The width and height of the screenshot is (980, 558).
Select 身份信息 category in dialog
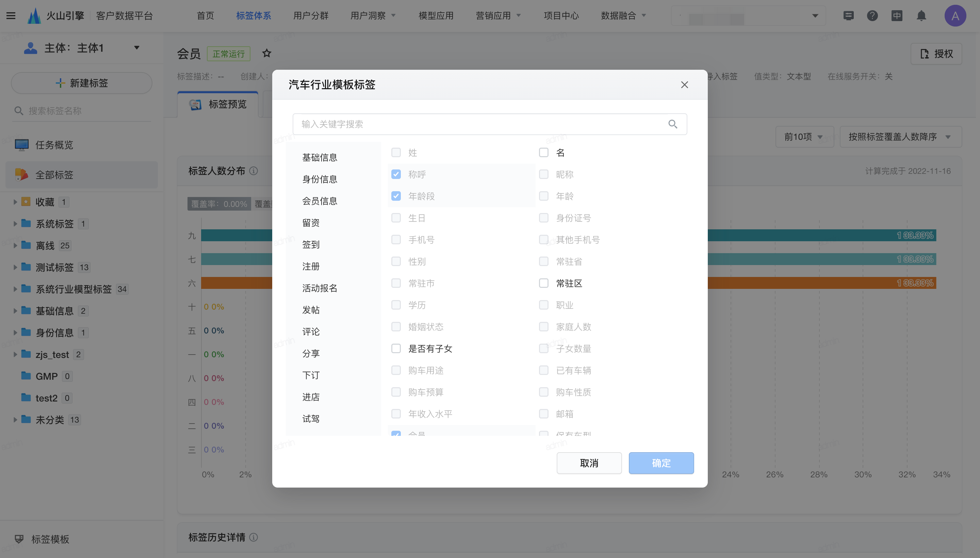[x=320, y=179]
